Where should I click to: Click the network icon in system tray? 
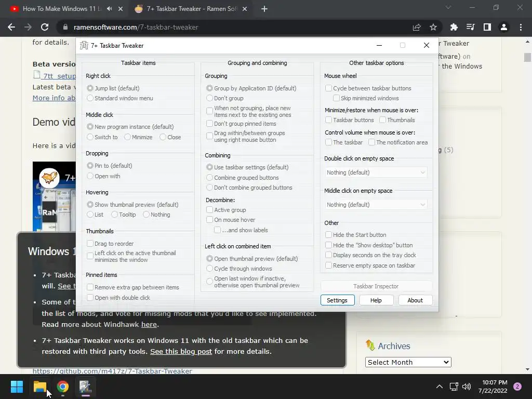(454, 387)
